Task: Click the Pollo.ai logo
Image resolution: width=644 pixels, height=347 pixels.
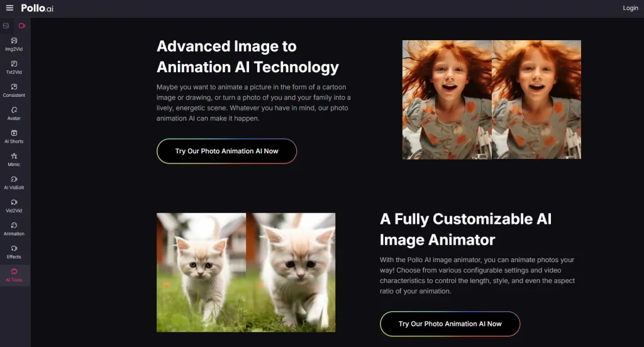Action: [x=37, y=8]
